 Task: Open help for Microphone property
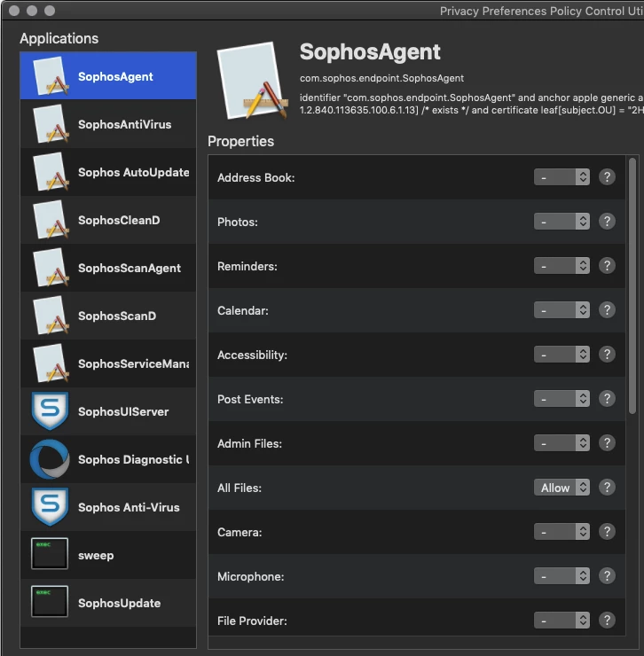tap(607, 576)
